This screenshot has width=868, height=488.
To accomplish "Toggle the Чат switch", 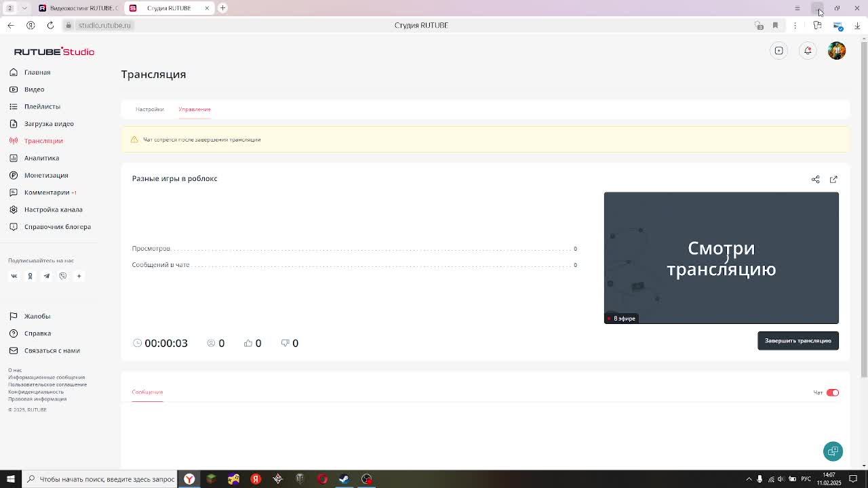I will tap(833, 392).
